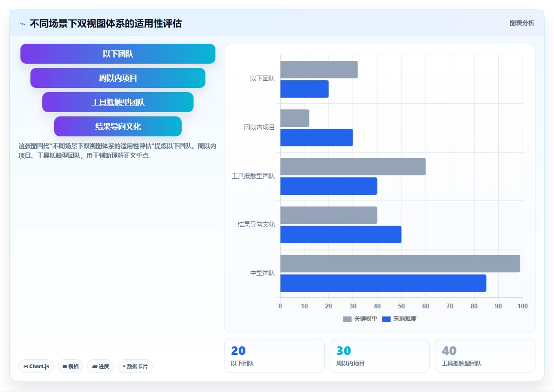Viewport: 554px width, 392px height.
Task: Click the gray 关键权重 bar for 结果导向文化
Action: pos(329,215)
